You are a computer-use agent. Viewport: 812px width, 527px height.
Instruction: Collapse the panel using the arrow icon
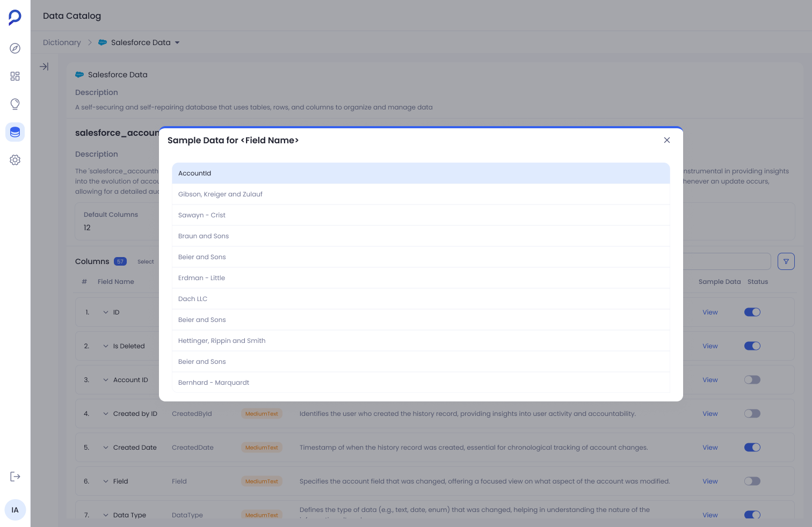click(44, 67)
